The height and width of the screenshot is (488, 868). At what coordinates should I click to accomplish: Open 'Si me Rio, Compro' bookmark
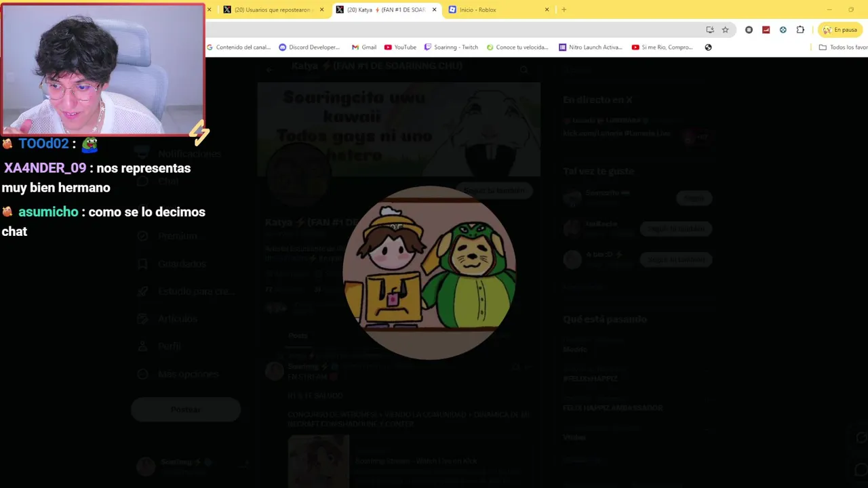coord(662,47)
